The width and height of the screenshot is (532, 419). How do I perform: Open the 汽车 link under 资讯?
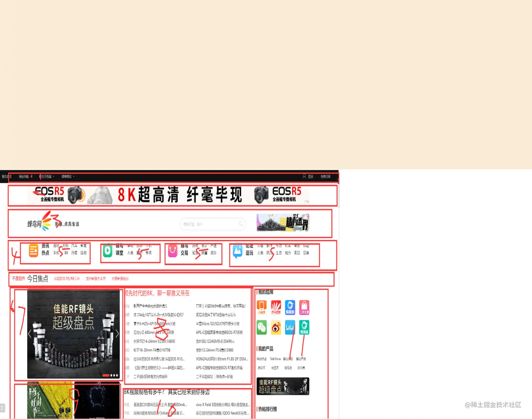[74, 246]
